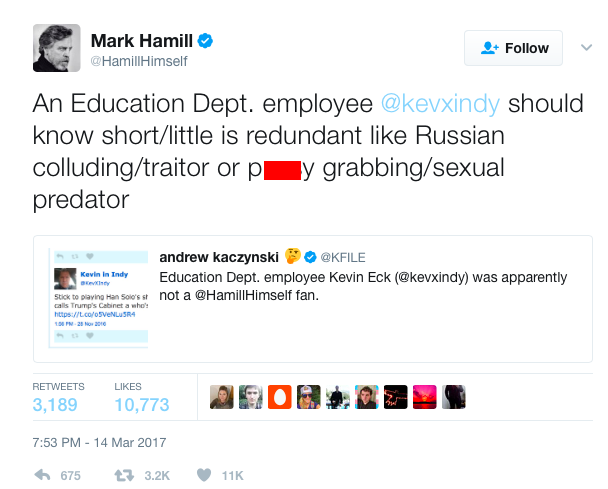Open the @KFILE handle
608x489 pixels.
(x=343, y=257)
